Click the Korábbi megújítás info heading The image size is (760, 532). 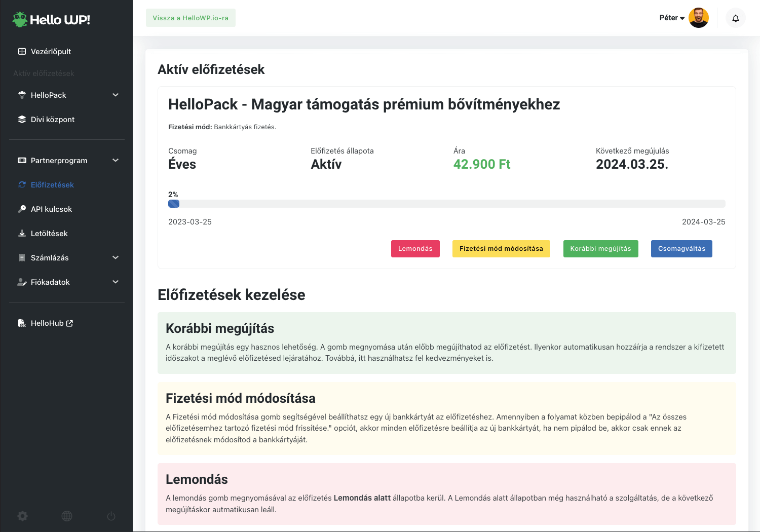[220, 328]
